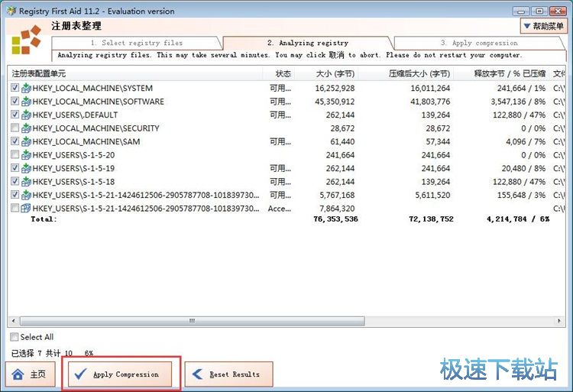Sort by the 状态 column header
The height and width of the screenshot is (392, 573).
279,74
